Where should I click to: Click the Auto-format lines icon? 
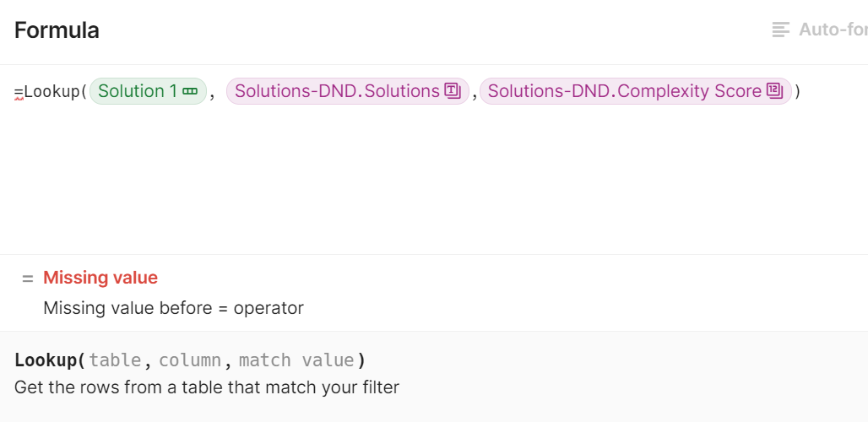(x=780, y=30)
